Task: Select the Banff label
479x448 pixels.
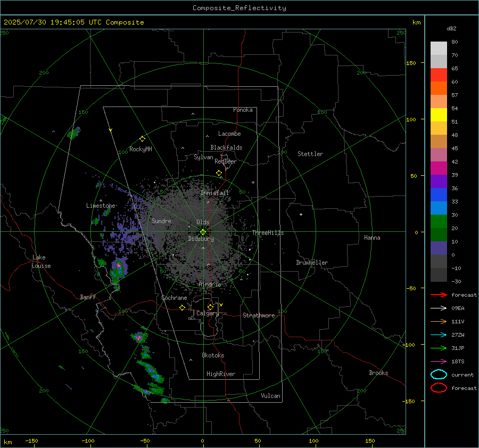Action: pos(88,297)
